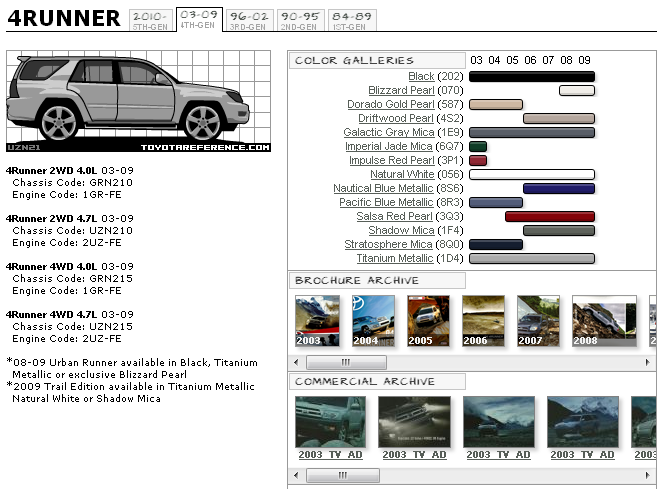Click the Titanium Metallic color bar
Image resolution: width=661 pixels, height=489 pixels.
(x=532, y=258)
